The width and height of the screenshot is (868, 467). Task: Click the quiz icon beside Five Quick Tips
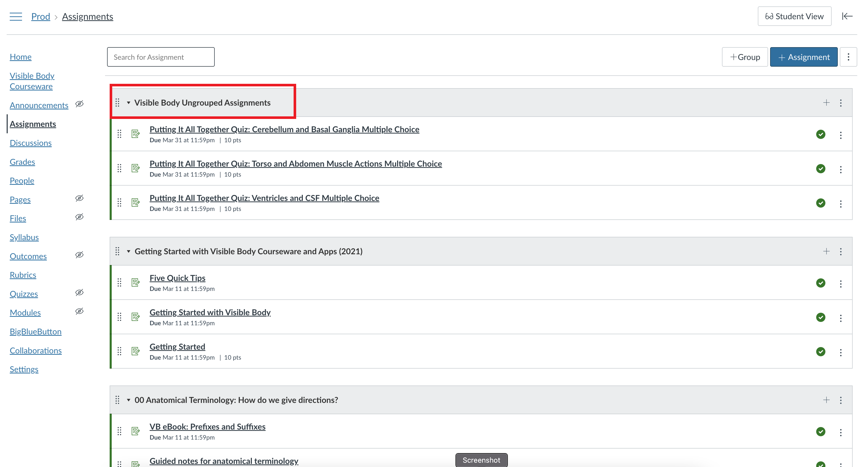tap(136, 282)
